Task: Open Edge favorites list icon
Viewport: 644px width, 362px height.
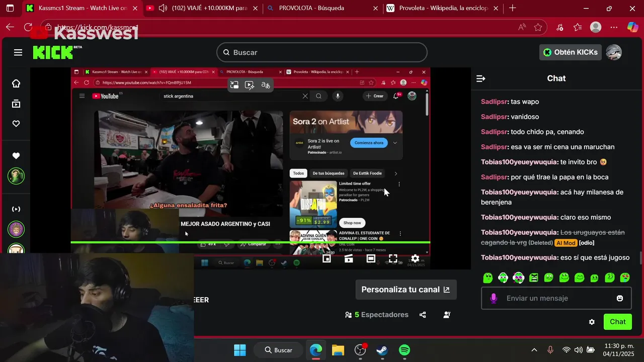Action: 578,27
